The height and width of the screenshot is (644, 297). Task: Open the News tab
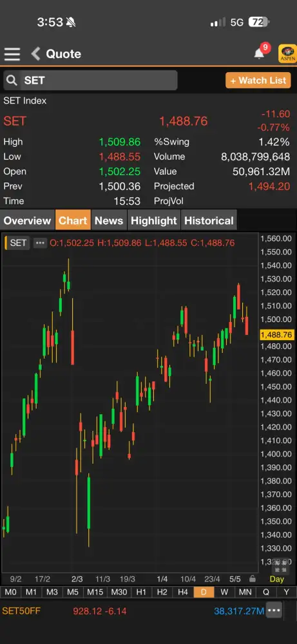(x=109, y=220)
